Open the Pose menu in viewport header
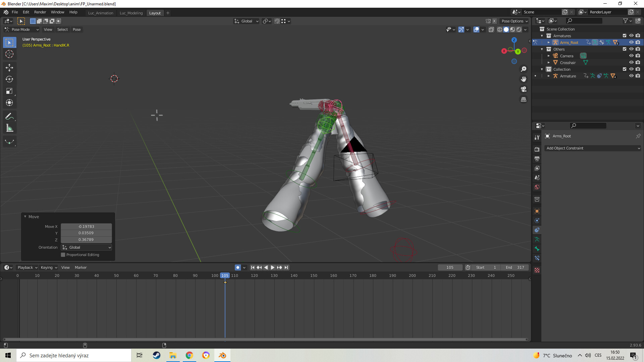Image resolution: width=644 pixels, height=362 pixels. [76, 29]
